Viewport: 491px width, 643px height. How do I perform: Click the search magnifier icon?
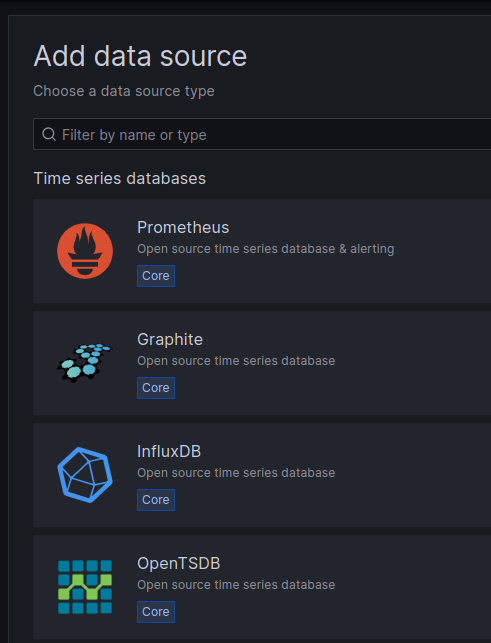[49, 134]
